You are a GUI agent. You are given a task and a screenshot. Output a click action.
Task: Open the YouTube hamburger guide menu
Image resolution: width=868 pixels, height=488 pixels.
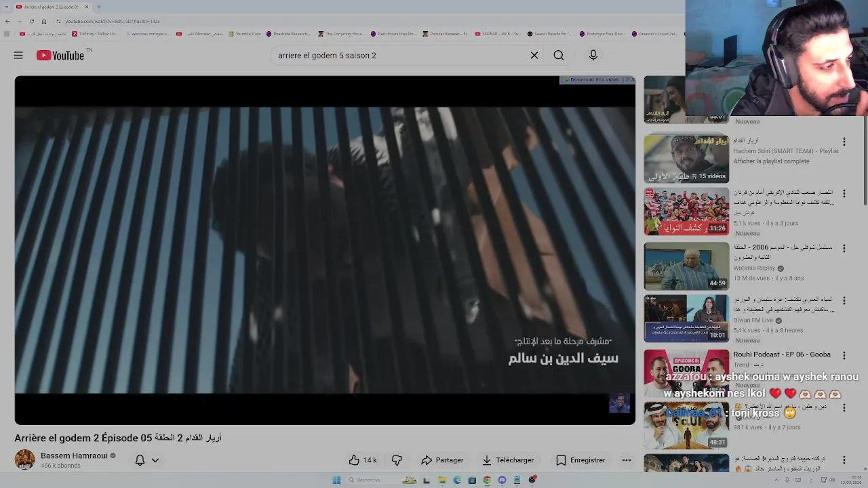click(x=18, y=56)
